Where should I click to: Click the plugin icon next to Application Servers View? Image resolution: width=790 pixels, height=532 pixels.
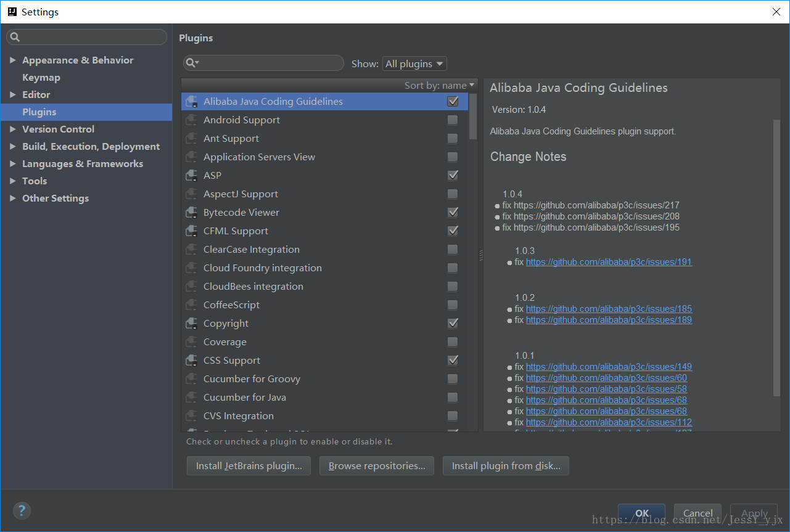click(x=192, y=157)
